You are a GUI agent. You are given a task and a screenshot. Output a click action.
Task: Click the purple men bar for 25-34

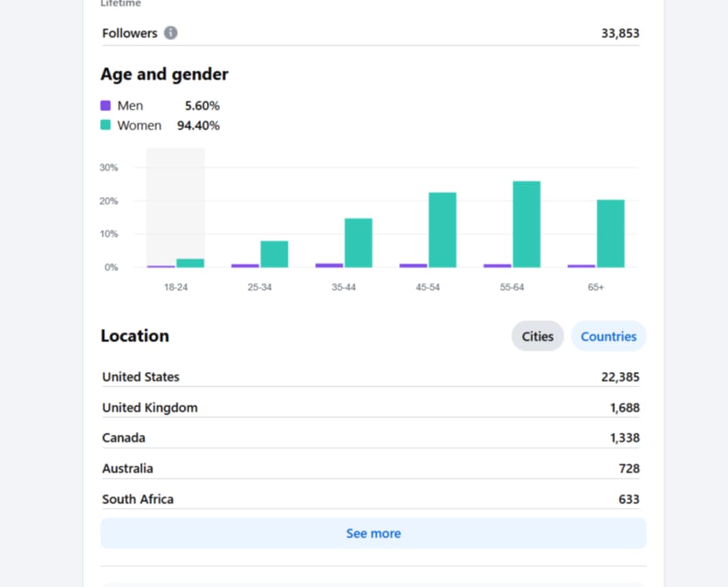click(x=245, y=265)
